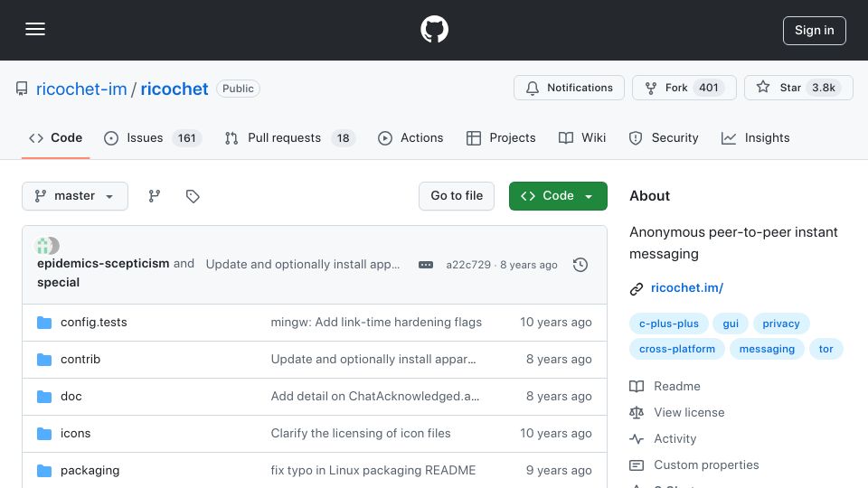
Task: Click the fork count 401
Action: 709,88
